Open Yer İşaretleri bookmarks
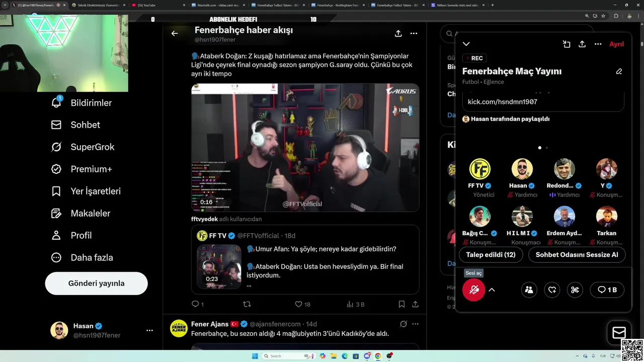644x362 pixels. pyautogui.click(x=86, y=191)
